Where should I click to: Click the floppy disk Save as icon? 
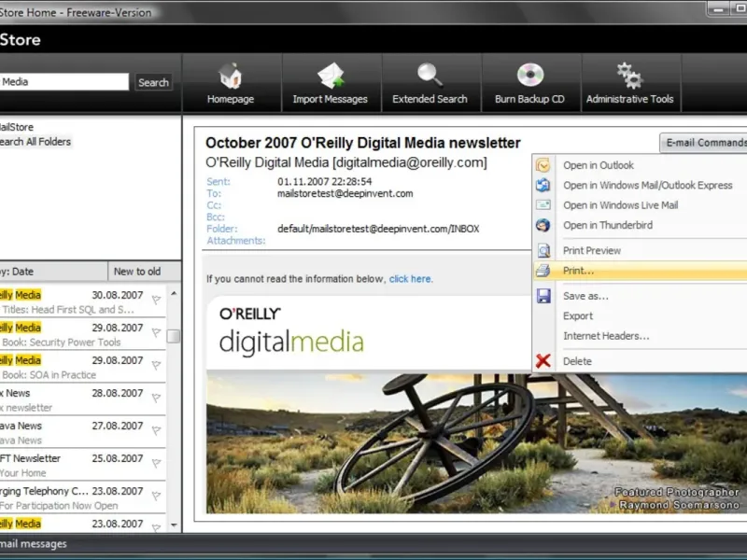pyautogui.click(x=543, y=296)
